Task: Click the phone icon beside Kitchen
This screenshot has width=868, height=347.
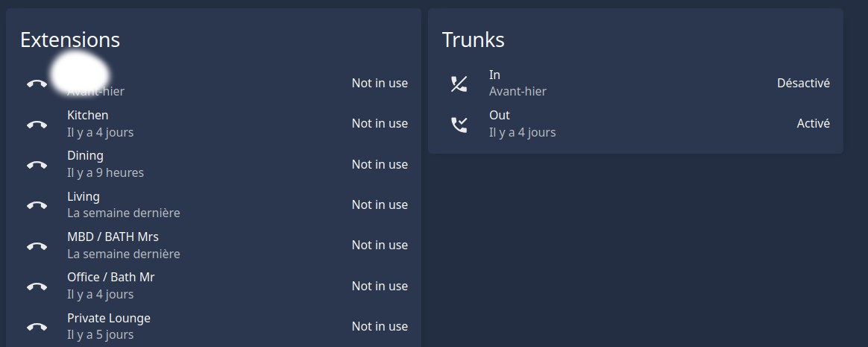Action: [x=37, y=124]
